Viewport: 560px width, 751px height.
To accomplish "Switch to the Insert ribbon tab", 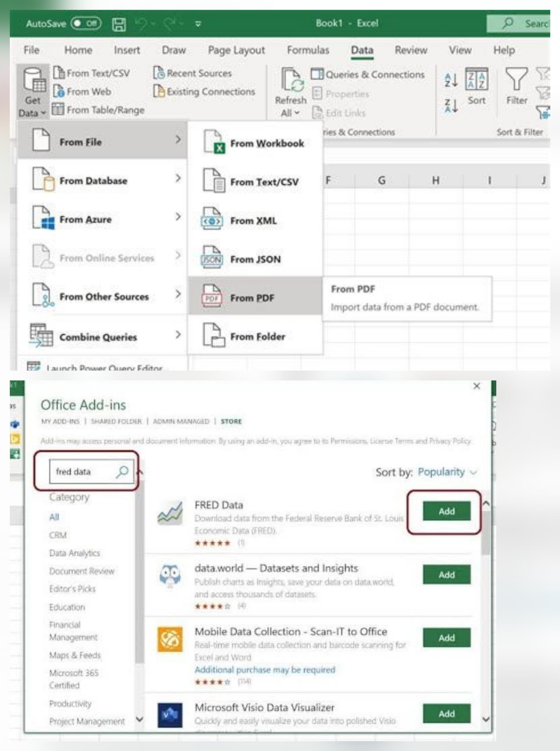I will click(x=127, y=50).
